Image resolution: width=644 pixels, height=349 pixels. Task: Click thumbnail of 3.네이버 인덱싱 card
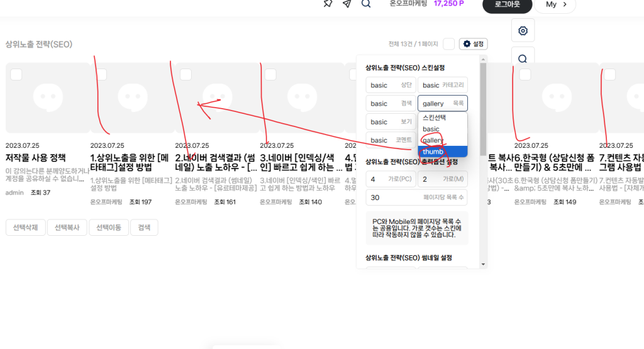point(302,97)
